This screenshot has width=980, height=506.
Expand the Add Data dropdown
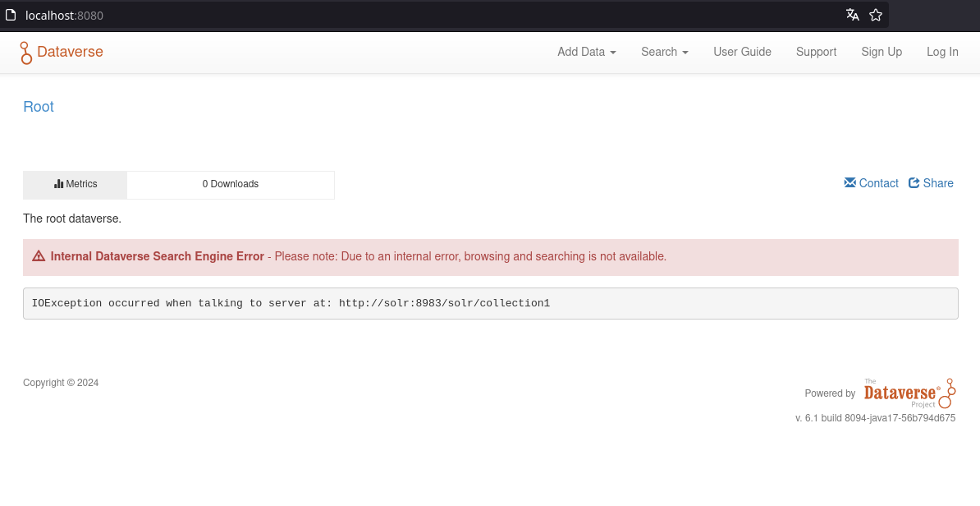tap(586, 52)
